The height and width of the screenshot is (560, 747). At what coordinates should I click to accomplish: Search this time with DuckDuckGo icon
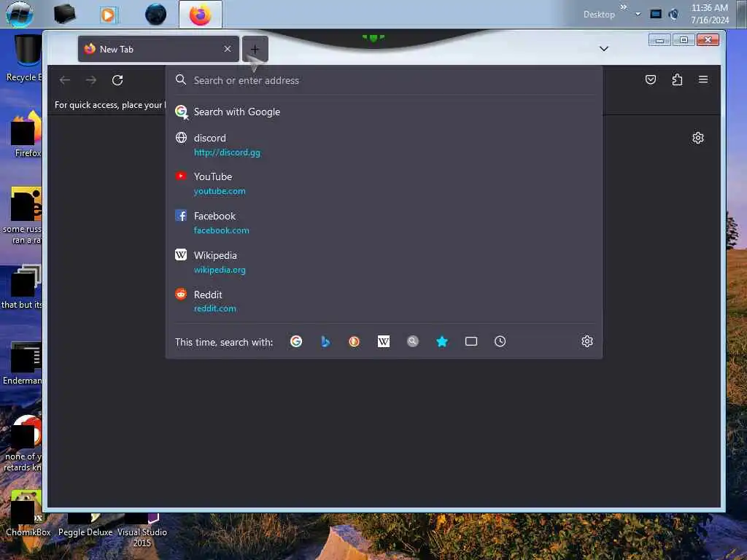click(x=354, y=341)
